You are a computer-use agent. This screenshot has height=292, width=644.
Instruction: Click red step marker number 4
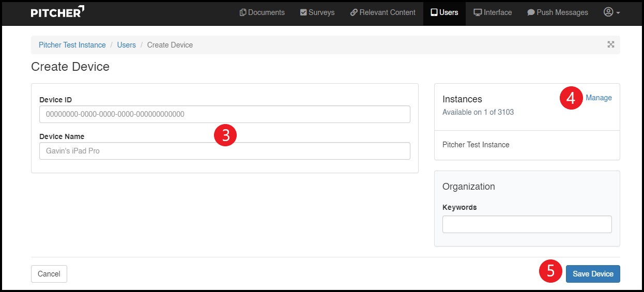571,98
